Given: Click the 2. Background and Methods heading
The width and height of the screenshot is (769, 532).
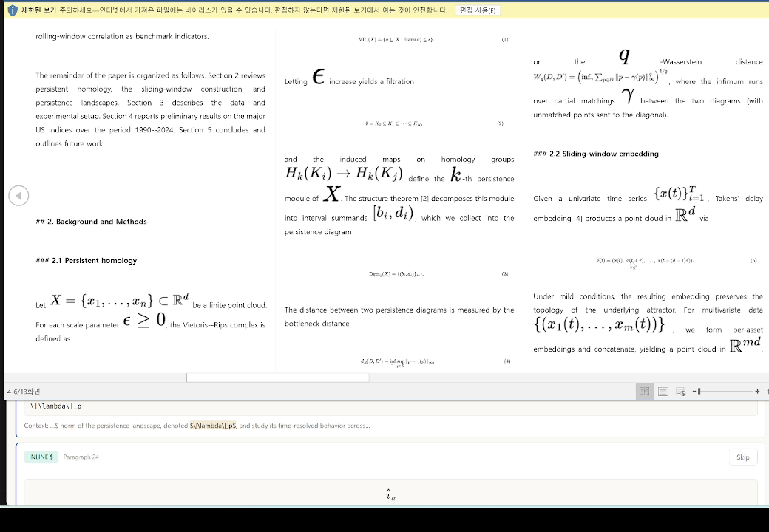Looking at the screenshot, I should tap(91, 222).
